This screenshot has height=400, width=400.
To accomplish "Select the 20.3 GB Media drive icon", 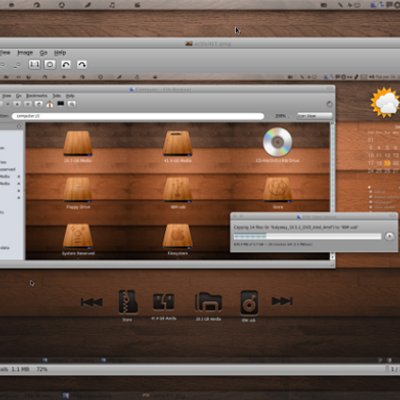I will 78,144.
